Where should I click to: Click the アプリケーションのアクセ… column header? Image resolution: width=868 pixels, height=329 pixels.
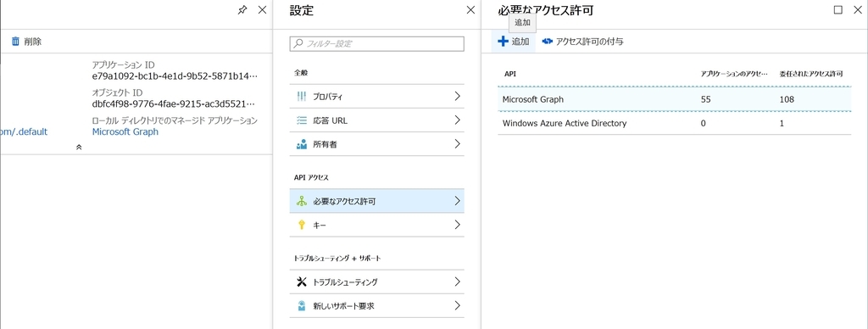pos(734,74)
